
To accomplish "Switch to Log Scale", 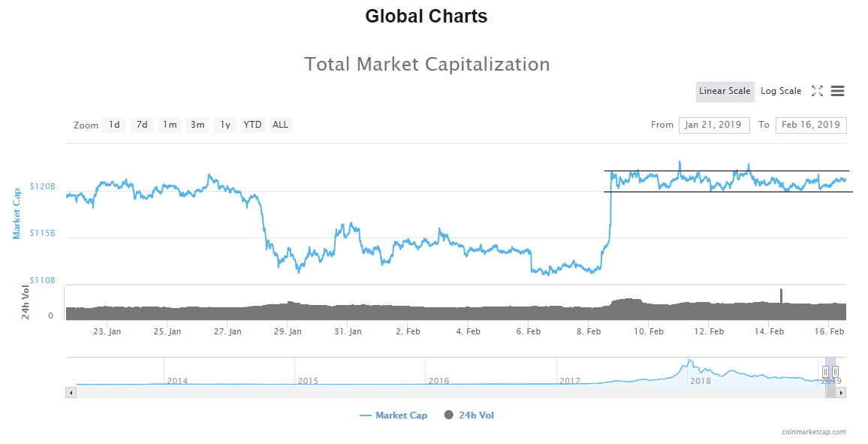I will 781,91.
